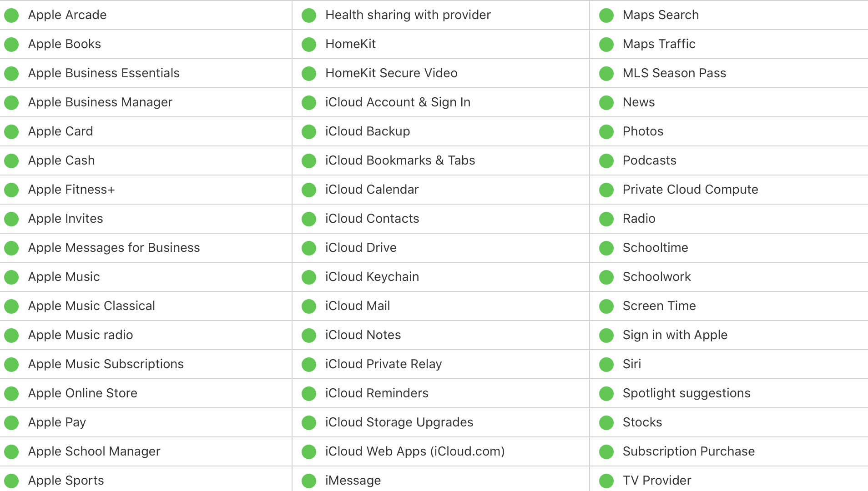Select the green indicator for Maps Traffic

pyautogui.click(x=606, y=44)
